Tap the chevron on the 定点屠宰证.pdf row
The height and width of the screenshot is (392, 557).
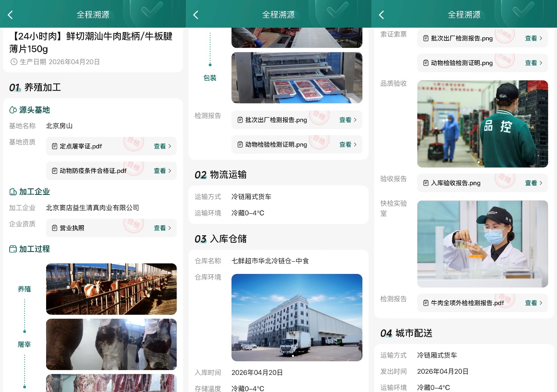click(x=170, y=146)
